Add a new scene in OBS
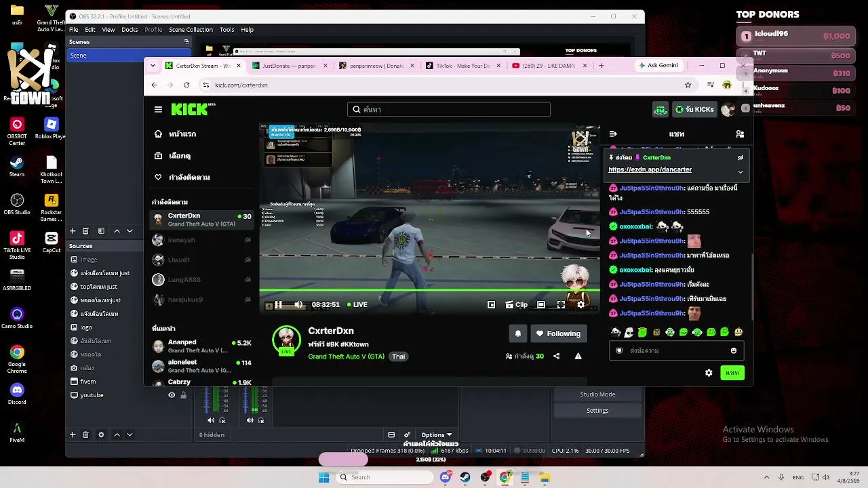868x488 pixels. (x=73, y=231)
